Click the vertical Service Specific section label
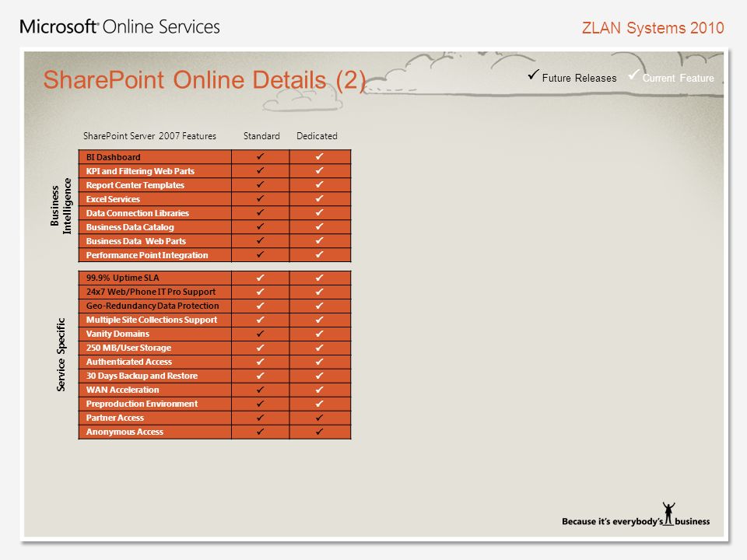Screen dimensions: 747x560 click(x=61, y=355)
